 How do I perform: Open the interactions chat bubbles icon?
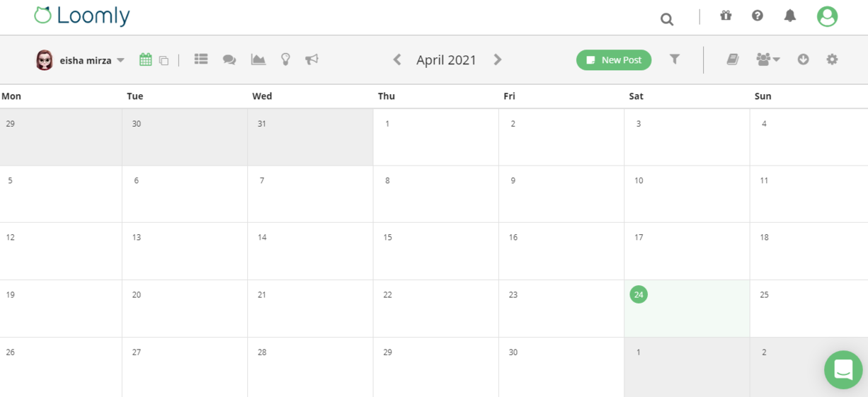pyautogui.click(x=229, y=60)
